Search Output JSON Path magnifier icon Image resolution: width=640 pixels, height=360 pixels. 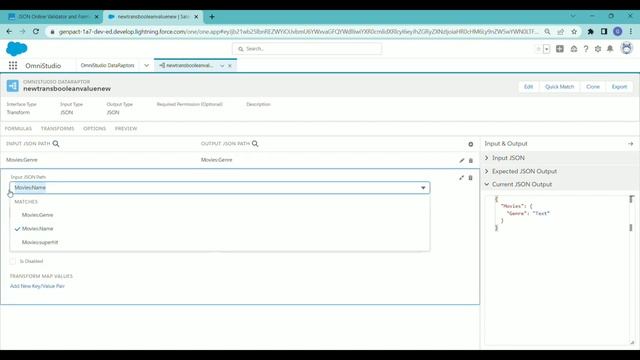255,144
